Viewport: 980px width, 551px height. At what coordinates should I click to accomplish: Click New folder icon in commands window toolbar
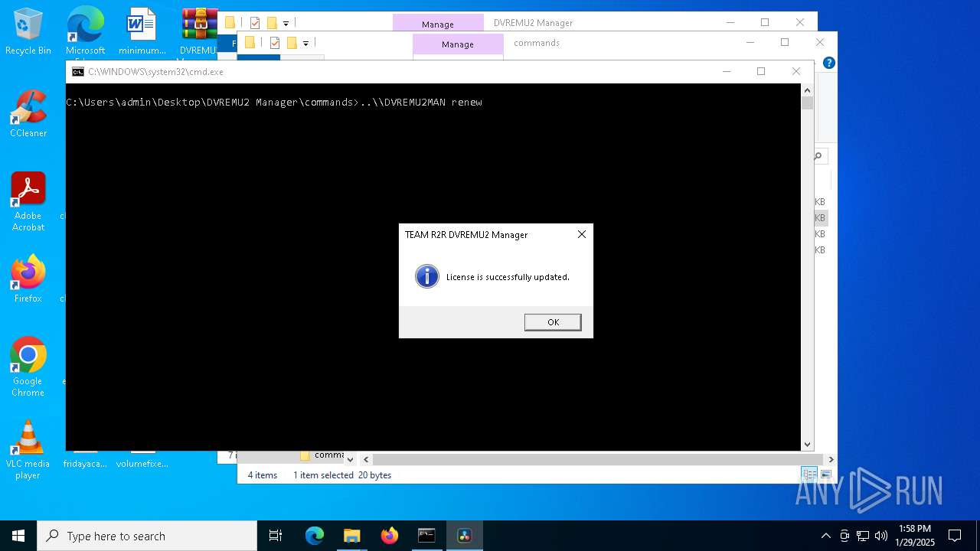(x=292, y=43)
